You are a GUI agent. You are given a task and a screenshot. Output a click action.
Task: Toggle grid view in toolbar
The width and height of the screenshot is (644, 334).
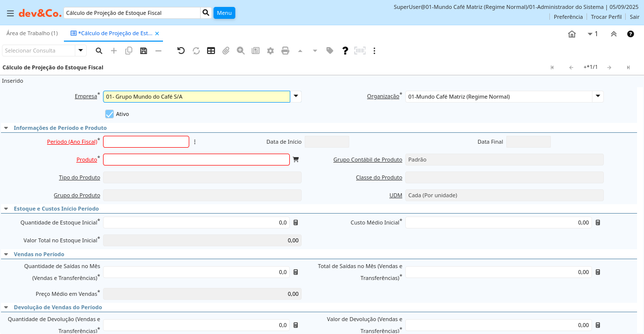pyautogui.click(x=211, y=51)
